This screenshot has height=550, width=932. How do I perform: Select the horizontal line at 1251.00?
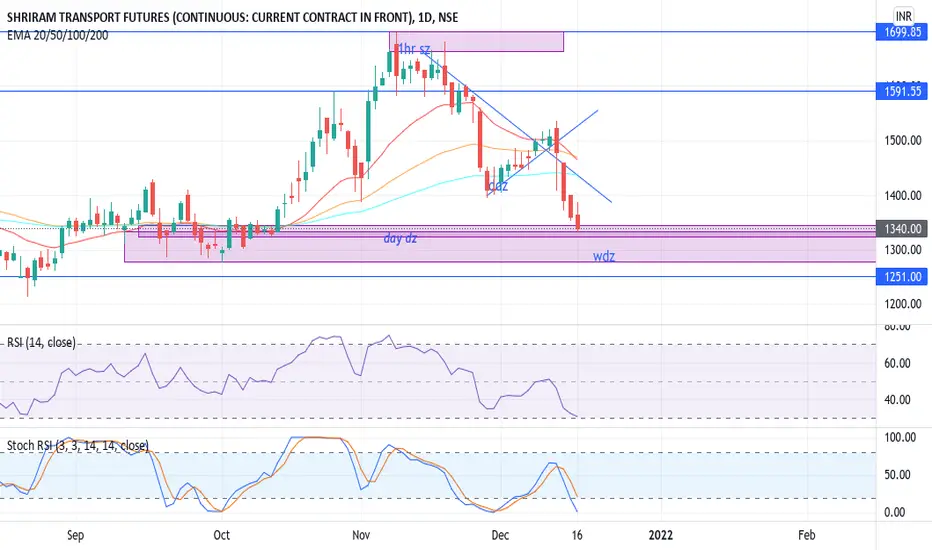(438, 276)
